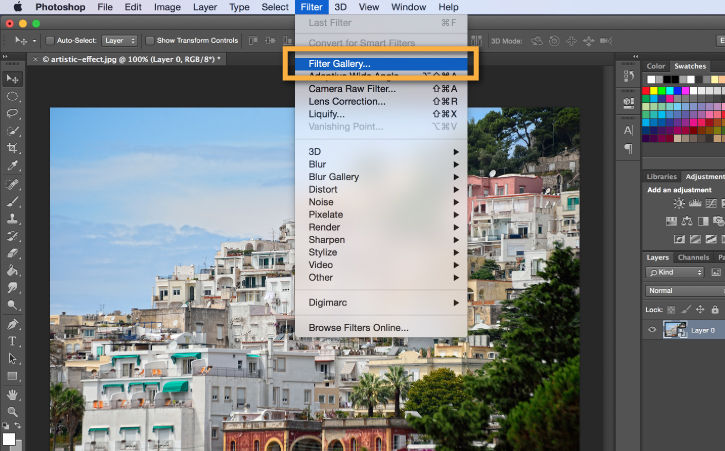Select the Type tool
The height and width of the screenshot is (451, 725).
click(x=12, y=341)
